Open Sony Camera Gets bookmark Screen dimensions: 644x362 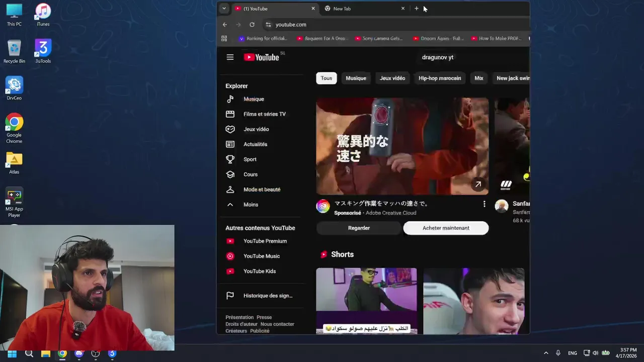379,38
